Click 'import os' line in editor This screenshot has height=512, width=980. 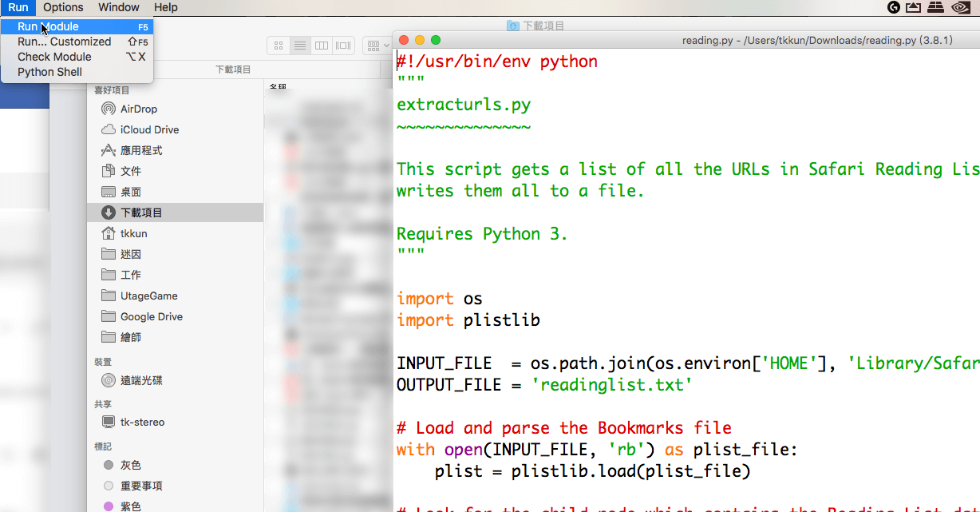[440, 299]
